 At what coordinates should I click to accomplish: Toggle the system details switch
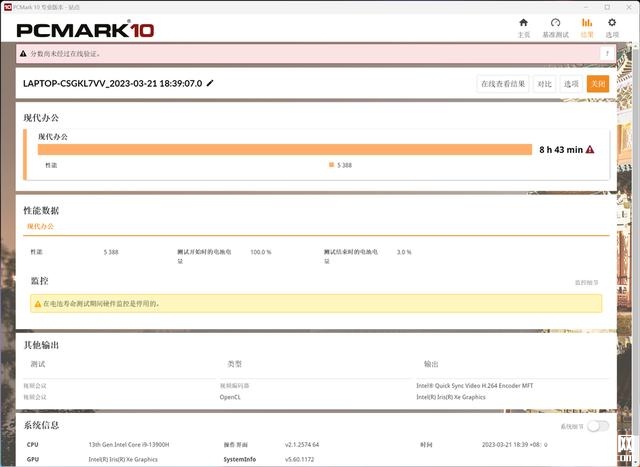[598, 426]
